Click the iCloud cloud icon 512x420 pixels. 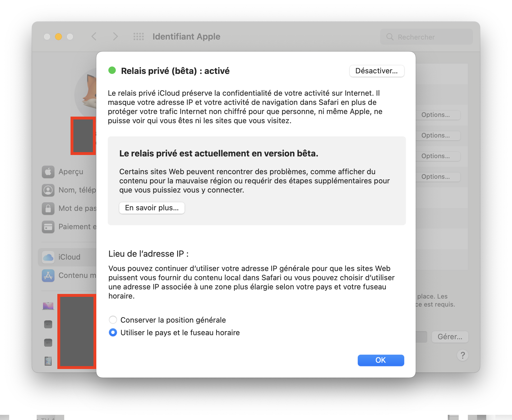pyautogui.click(x=48, y=257)
